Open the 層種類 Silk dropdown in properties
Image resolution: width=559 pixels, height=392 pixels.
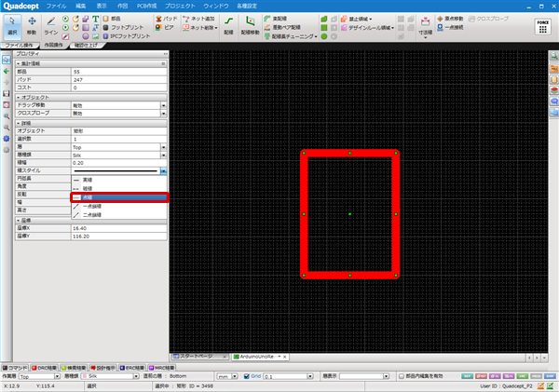click(164, 155)
